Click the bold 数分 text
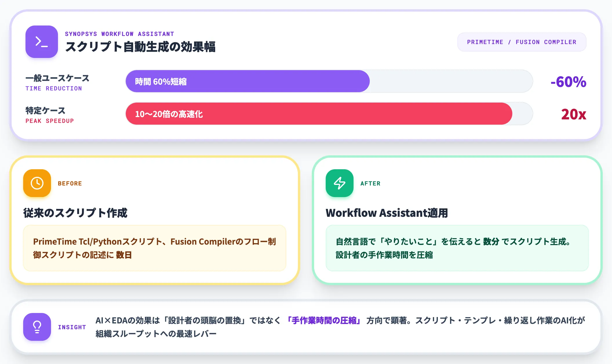Screen dimensions: 612x364 [x=491, y=241]
